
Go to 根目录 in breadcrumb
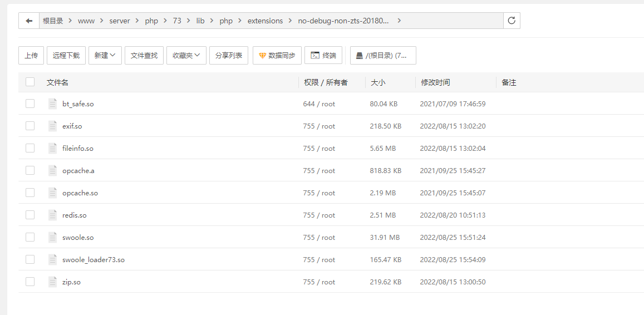coord(53,21)
